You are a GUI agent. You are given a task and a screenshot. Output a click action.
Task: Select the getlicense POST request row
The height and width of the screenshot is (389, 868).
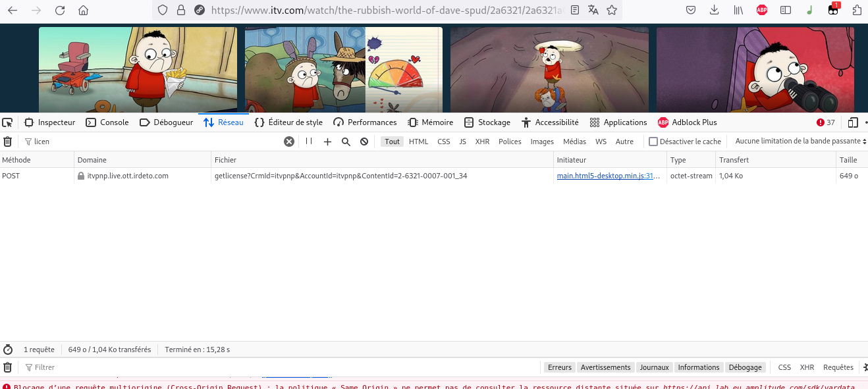click(x=434, y=176)
